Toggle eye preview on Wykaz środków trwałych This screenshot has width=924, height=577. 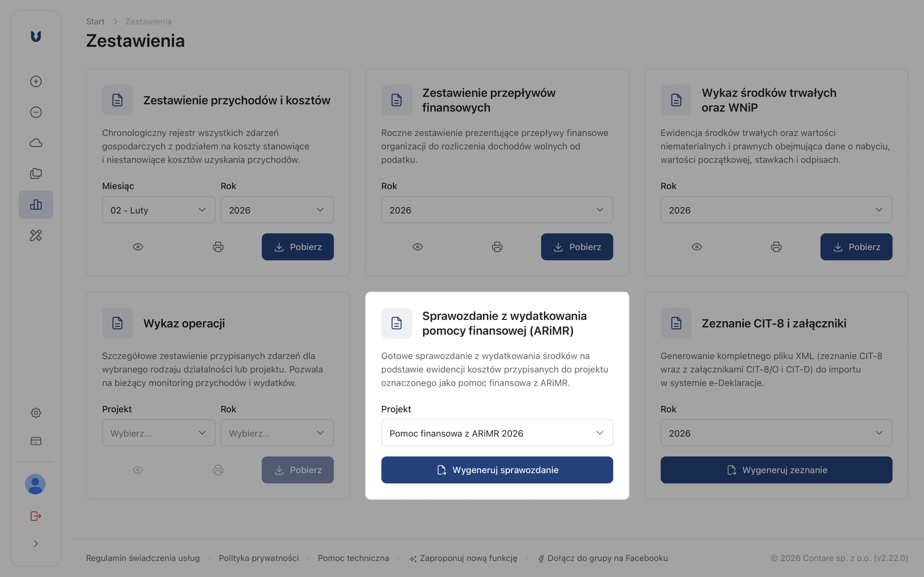pyautogui.click(x=696, y=247)
